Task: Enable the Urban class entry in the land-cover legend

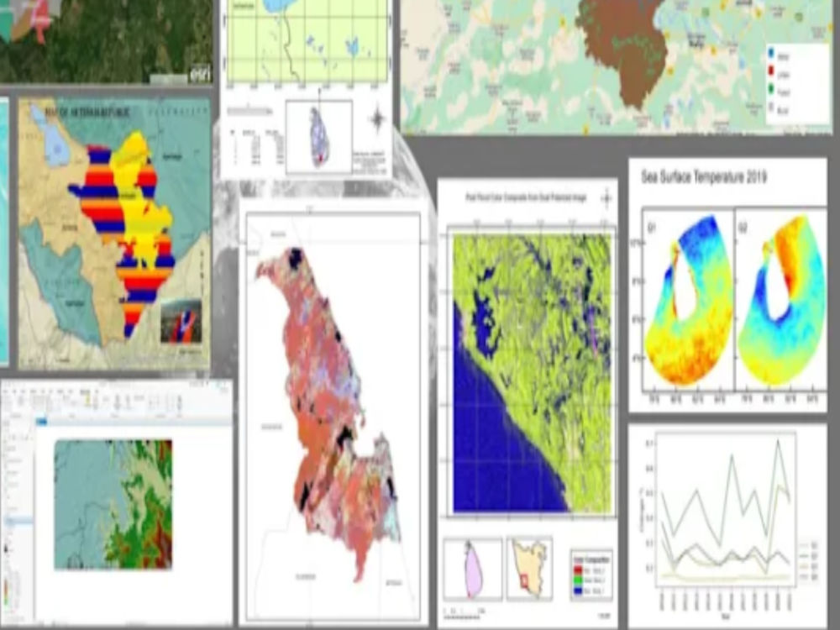Action: click(770, 71)
